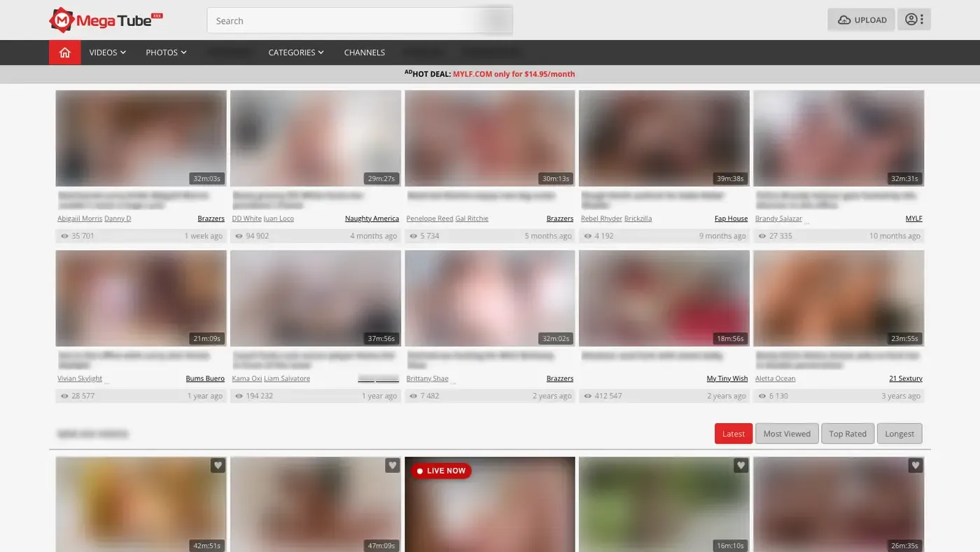Select the Most Viewed sort tab
The height and width of the screenshot is (552, 980).
click(787, 434)
